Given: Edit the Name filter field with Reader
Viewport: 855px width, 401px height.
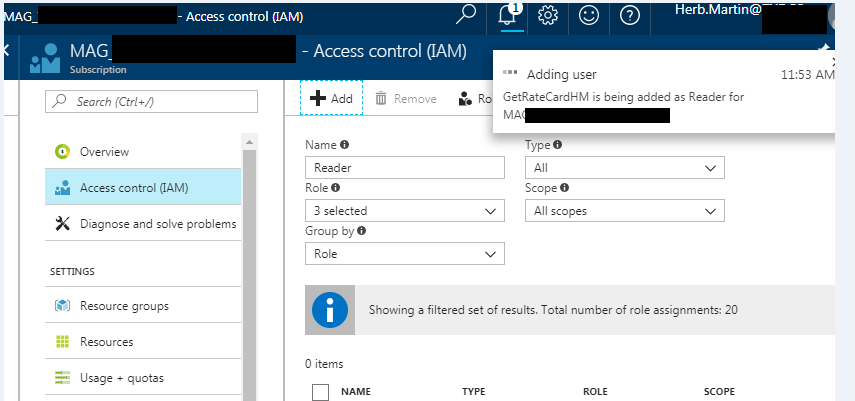Looking at the screenshot, I should point(405,167).
